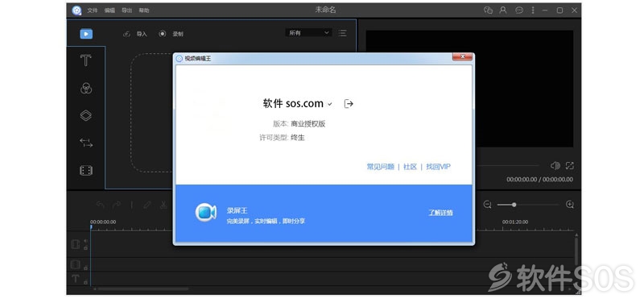Open the WeChat support icon in title bar
Viewport: 644px width, 299px height.
(x=488, y=10)
